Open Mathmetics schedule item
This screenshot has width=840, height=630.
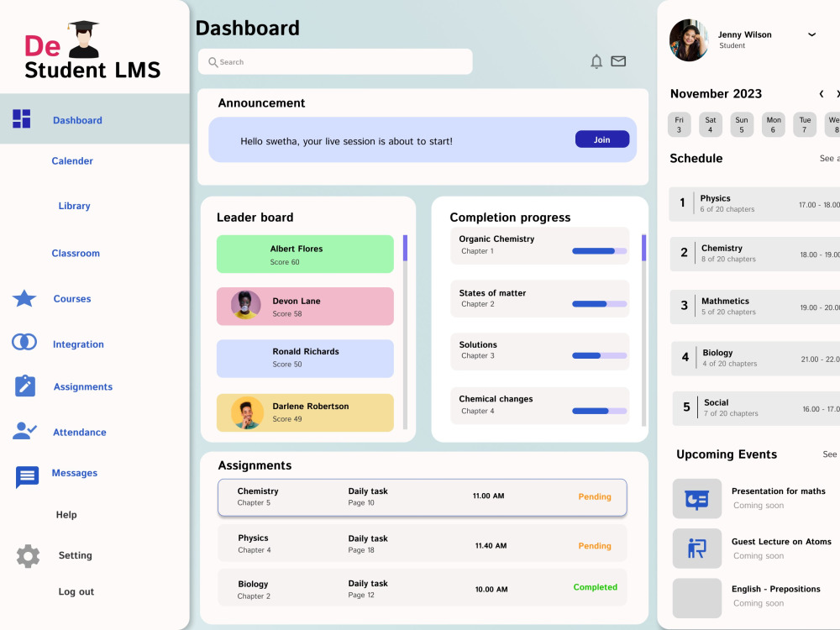pos(755,307)
